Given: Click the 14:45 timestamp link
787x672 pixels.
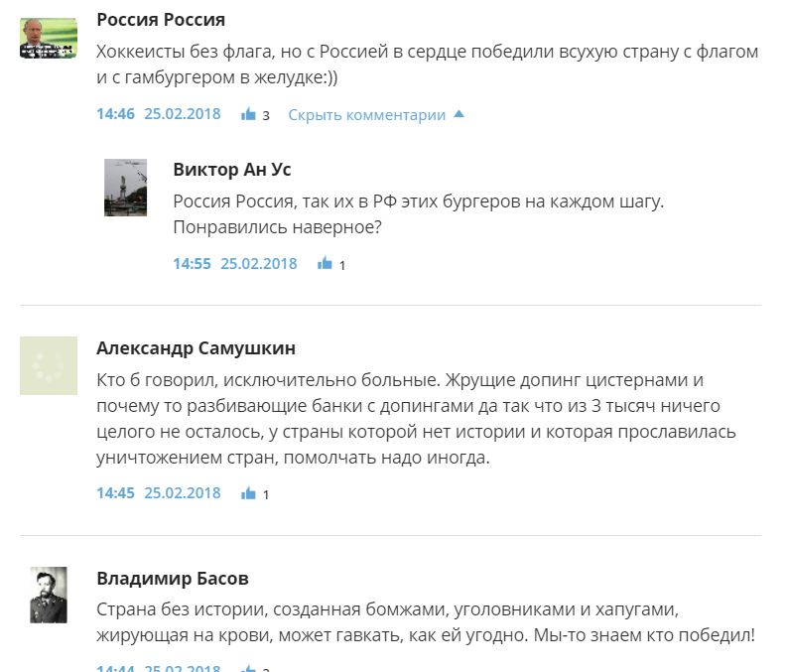Looking at the screenshot, I should click(x=115, y=493).
